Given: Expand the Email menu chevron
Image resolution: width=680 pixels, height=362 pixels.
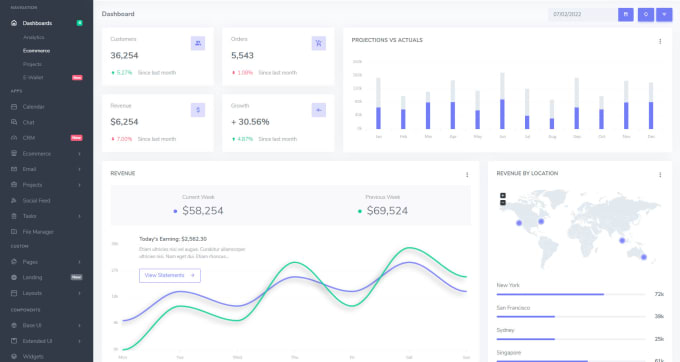Looking at the screenshot, I should (79, 170).
